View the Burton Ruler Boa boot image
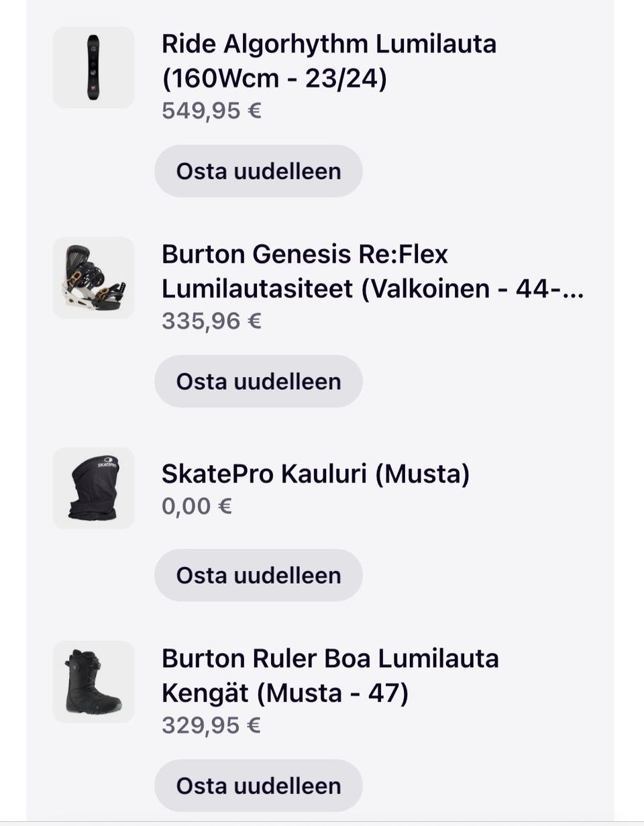 [93, 682]
